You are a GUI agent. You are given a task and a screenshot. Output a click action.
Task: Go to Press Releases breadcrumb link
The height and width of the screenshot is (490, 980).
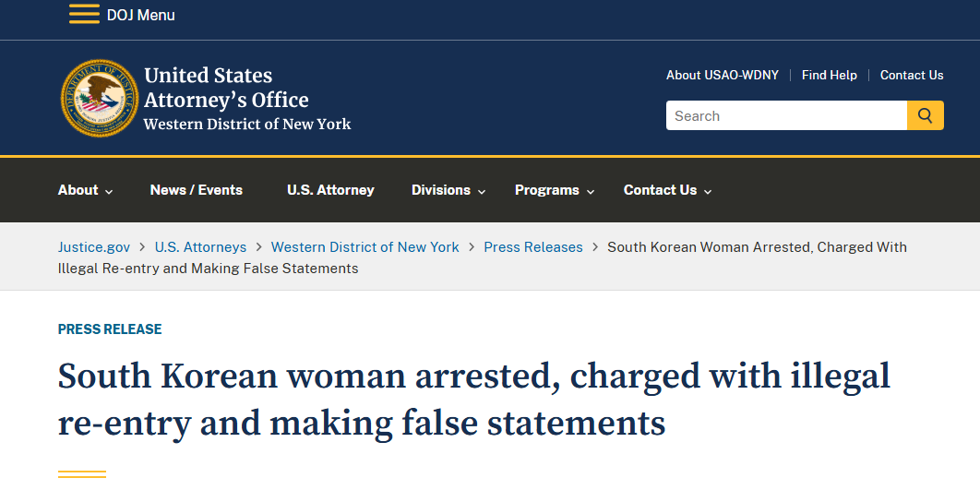pos(533,247)
